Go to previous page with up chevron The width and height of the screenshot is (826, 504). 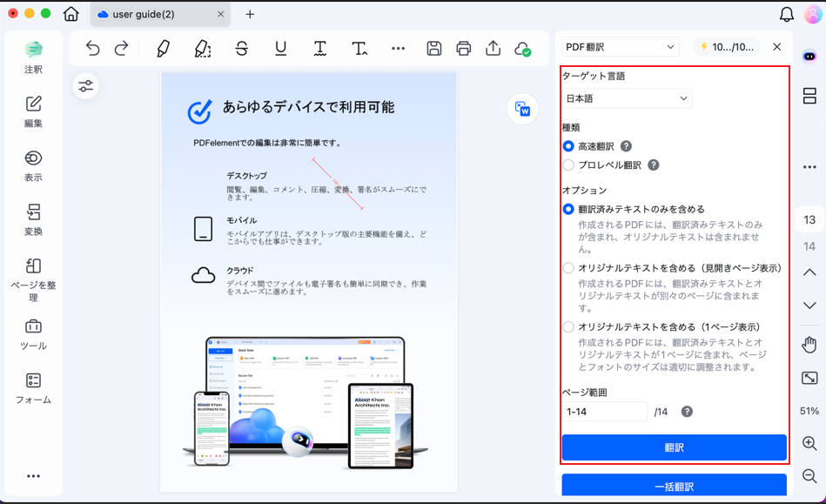click(x=809, y=272)
